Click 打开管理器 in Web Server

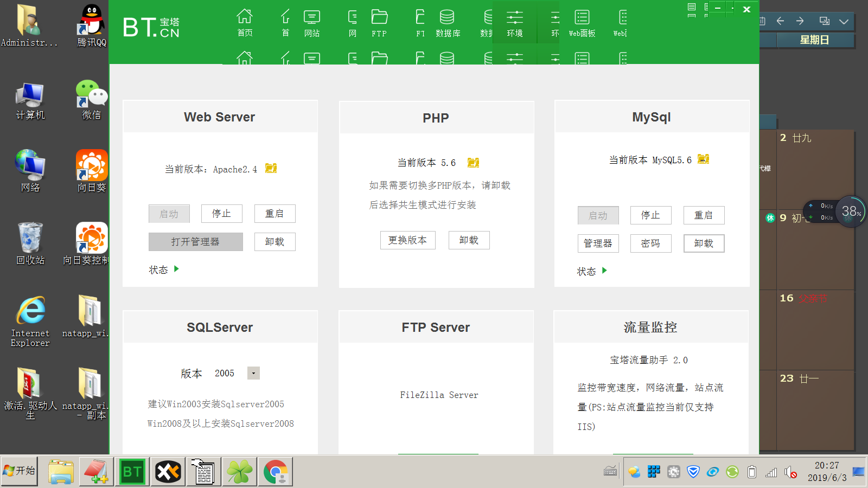(x=195, y=242)
